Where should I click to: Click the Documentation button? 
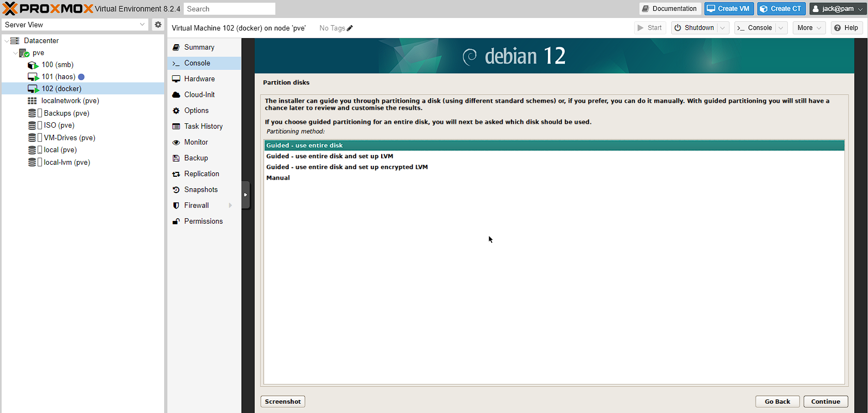[670, 9]
